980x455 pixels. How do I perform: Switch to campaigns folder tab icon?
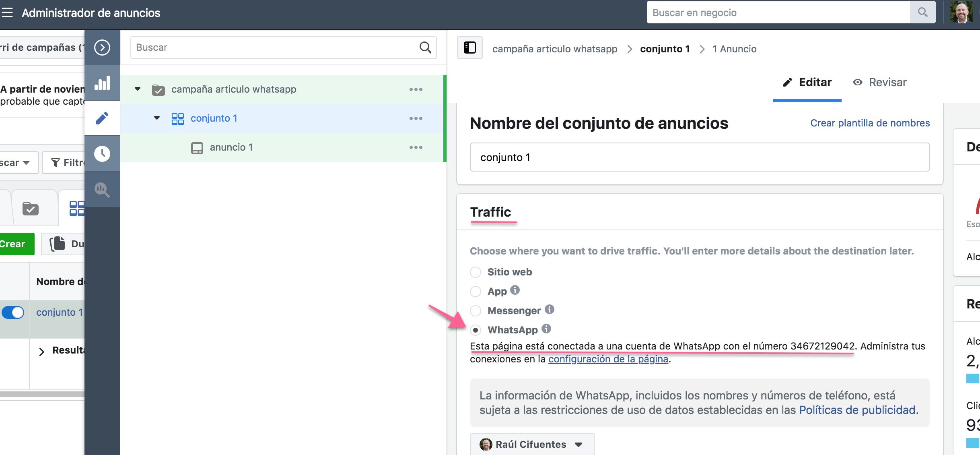[31, 208]
